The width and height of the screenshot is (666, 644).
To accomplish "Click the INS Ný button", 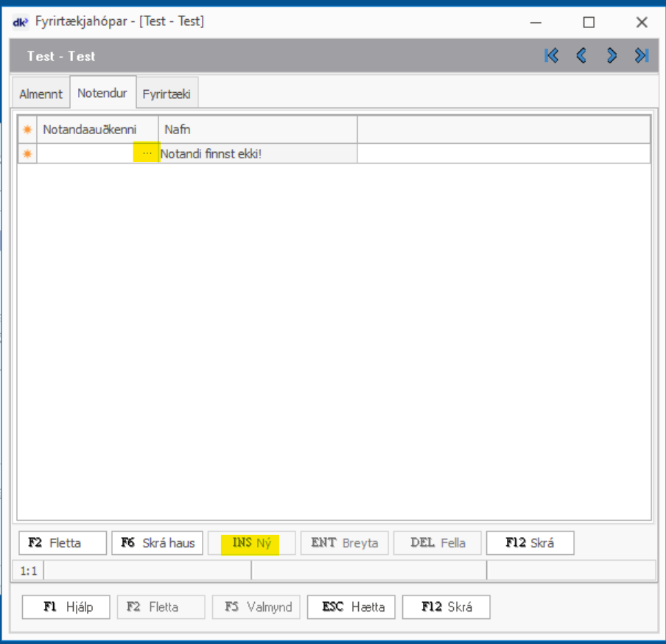I will pos(252,543).
